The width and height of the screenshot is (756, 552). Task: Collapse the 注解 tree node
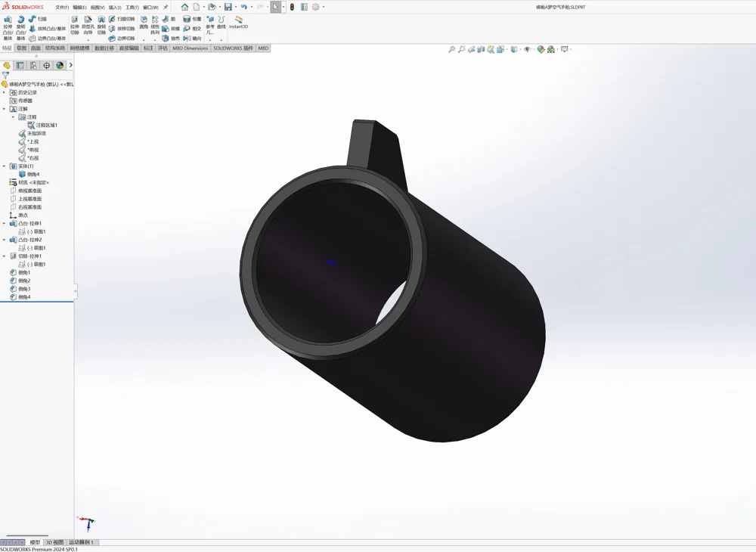pos(5,108)
